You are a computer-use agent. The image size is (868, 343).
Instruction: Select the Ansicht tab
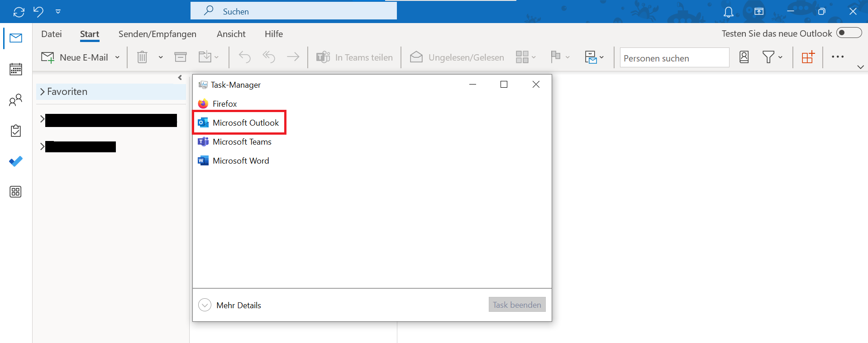(231, 34)
